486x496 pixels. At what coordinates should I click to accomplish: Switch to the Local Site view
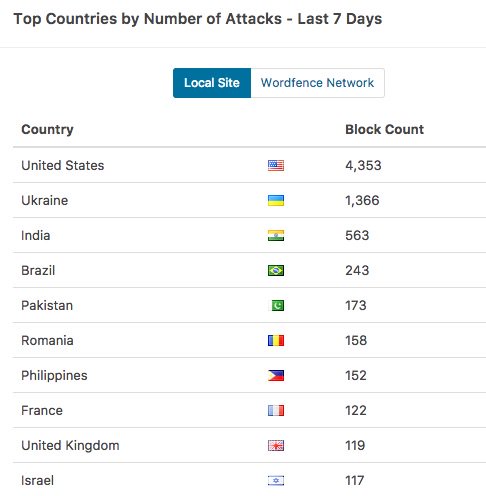(x=212, y=83)
